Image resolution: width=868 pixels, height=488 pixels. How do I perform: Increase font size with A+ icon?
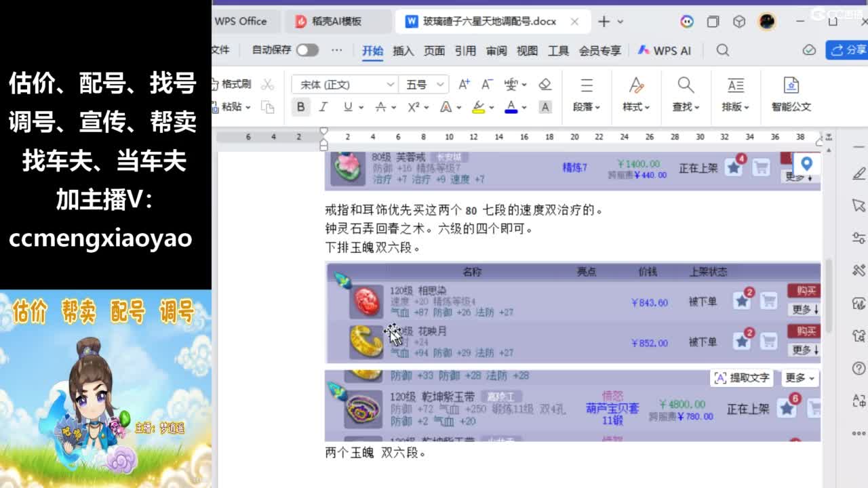[464, 84]
